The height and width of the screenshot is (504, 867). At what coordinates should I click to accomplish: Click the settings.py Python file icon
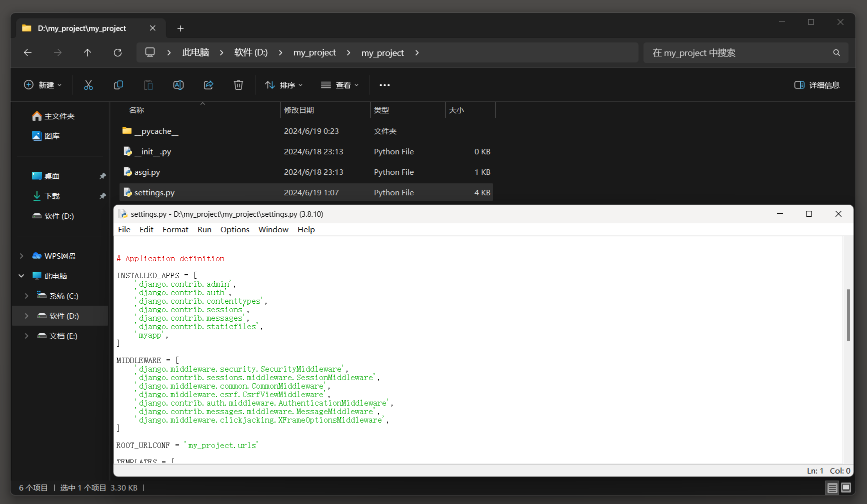pos(127,192)
